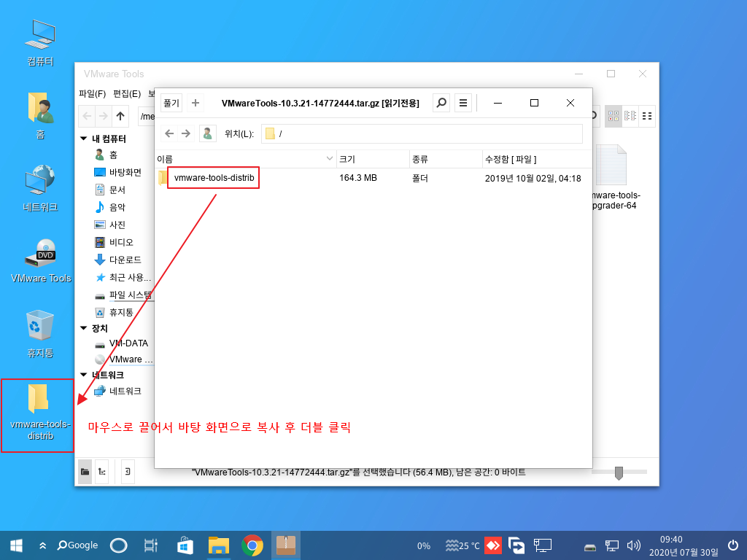This screenshot has height=560, width=747.
Task: Show tree sidebar via status bar icon
Action: click(x=101, y=472)
